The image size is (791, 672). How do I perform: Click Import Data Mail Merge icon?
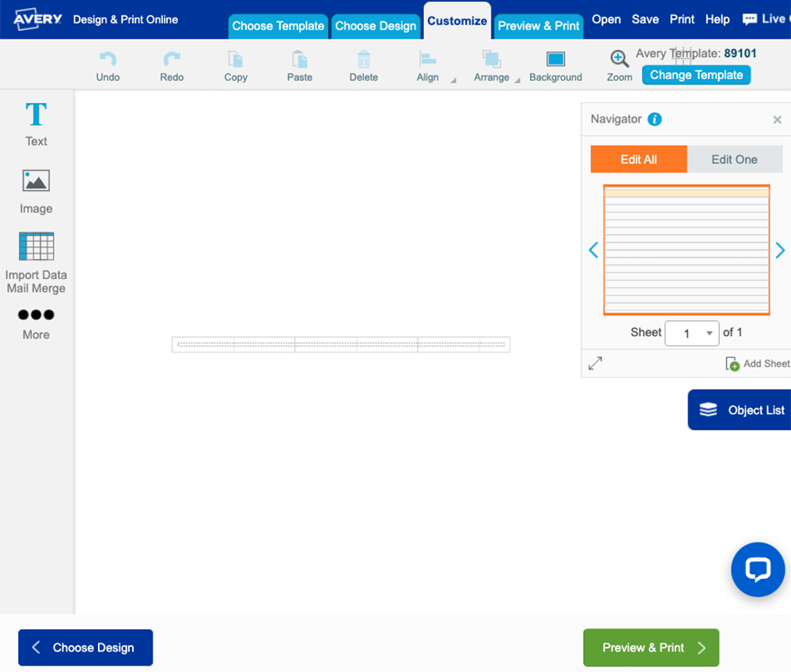[36, 247]
